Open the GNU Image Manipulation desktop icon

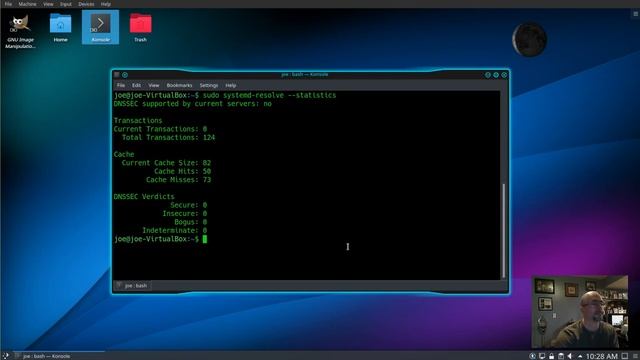20,31
